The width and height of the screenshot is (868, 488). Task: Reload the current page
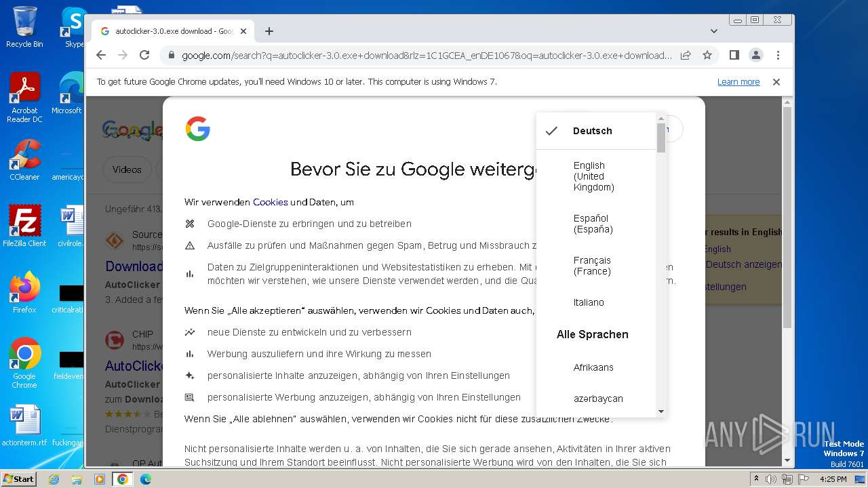[x=144, y=55]
